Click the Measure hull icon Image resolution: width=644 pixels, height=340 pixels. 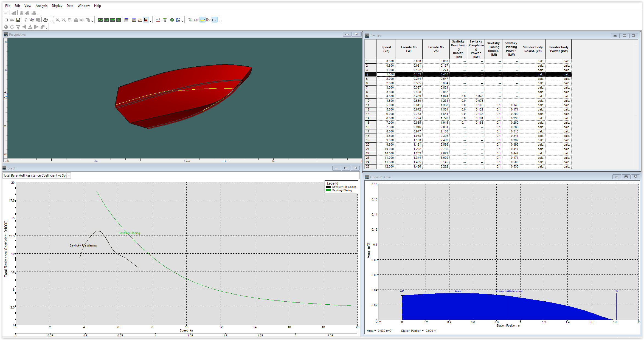pos(158,20)
